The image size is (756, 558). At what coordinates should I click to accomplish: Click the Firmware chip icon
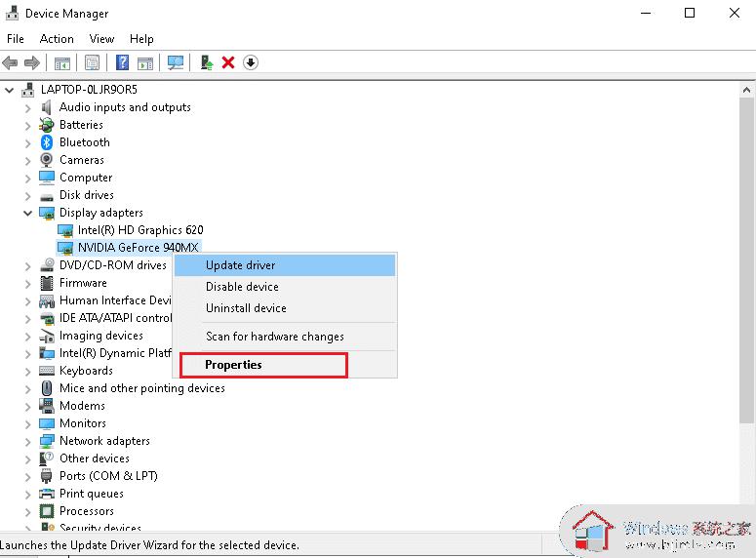pos(47,283)
